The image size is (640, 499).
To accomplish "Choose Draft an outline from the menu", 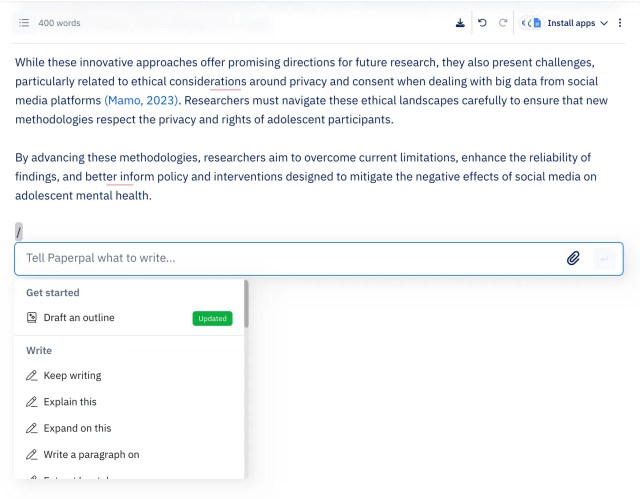I will [x=129, y=318].
